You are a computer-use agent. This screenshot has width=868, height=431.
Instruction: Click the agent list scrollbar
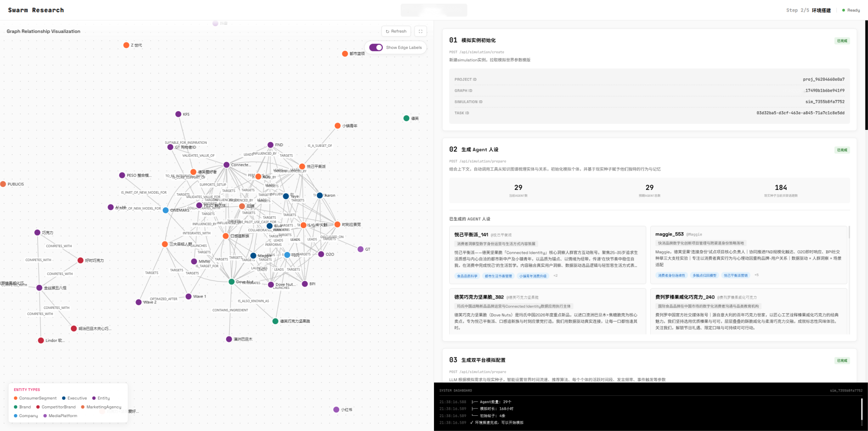click(849, 232)
